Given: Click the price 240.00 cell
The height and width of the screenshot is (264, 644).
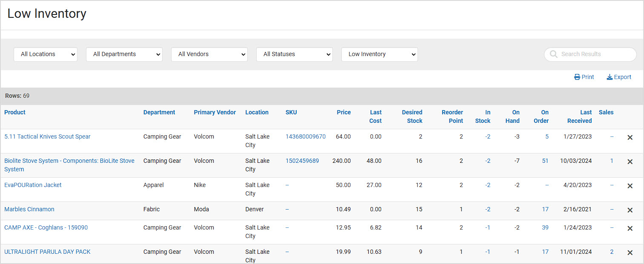Looking at the screenshot, I should click(341, 161).
